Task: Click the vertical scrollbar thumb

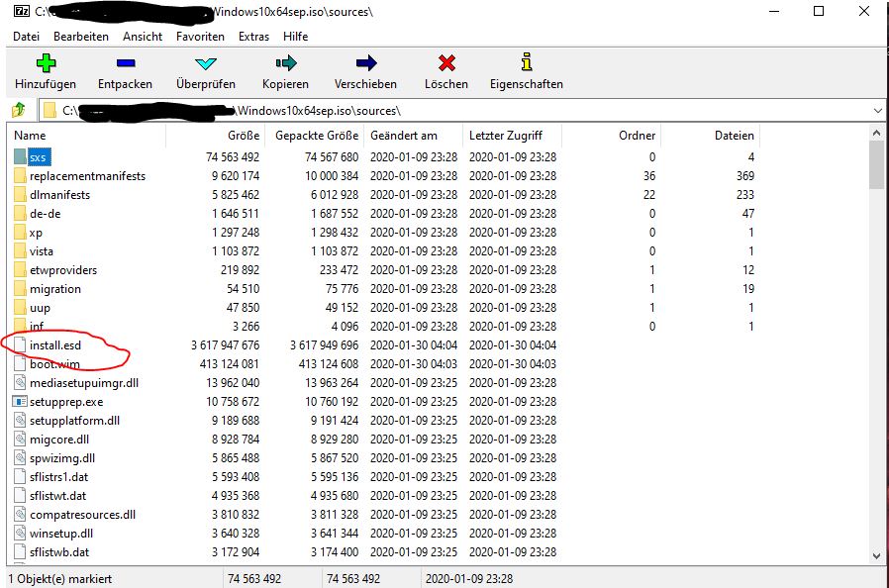Action: pos(876,165)
